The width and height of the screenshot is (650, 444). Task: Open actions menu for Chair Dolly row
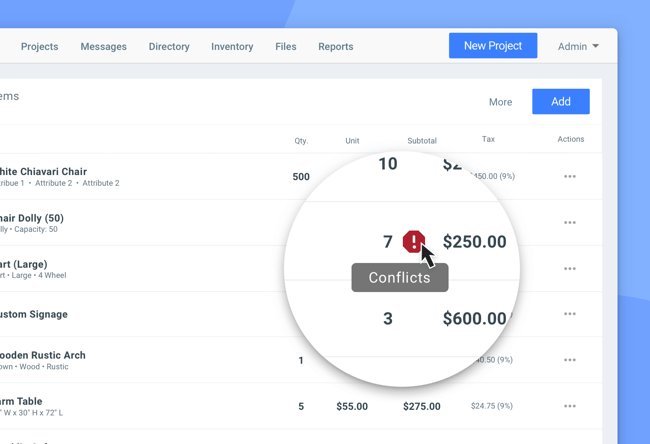(x=570, y=223)
